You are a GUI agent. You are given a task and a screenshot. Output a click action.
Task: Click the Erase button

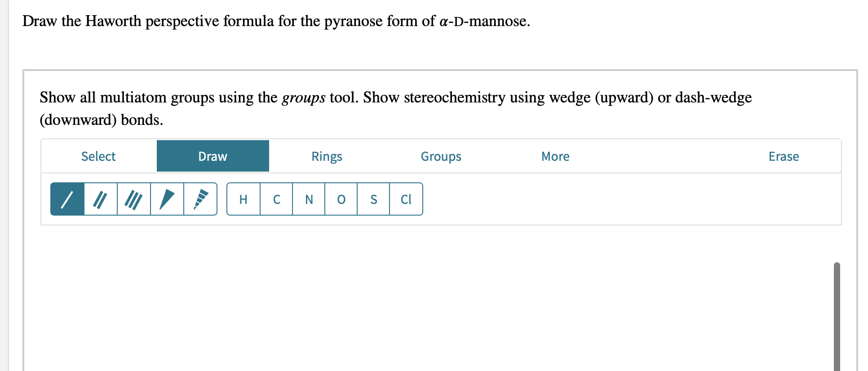point(784,156)
